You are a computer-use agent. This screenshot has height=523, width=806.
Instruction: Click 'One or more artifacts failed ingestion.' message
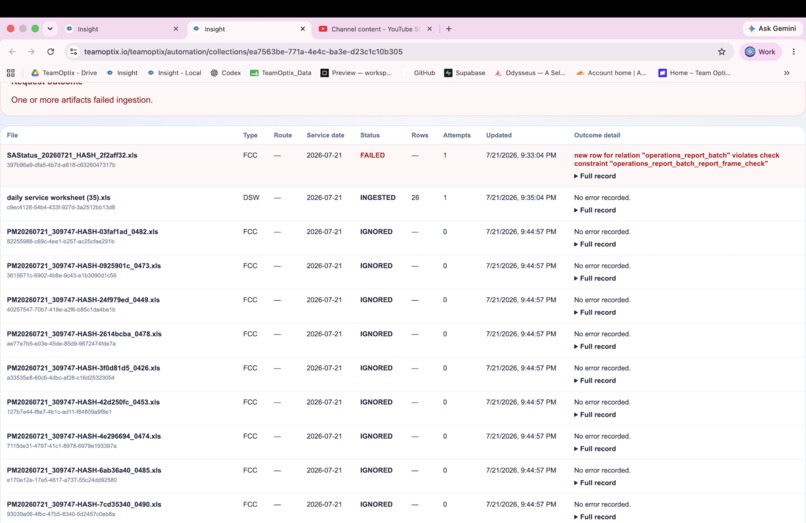point(82,100)
